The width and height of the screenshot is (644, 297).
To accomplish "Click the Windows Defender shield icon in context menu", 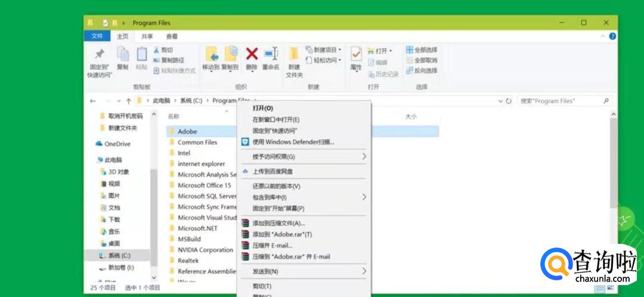I will coord(245,142).
